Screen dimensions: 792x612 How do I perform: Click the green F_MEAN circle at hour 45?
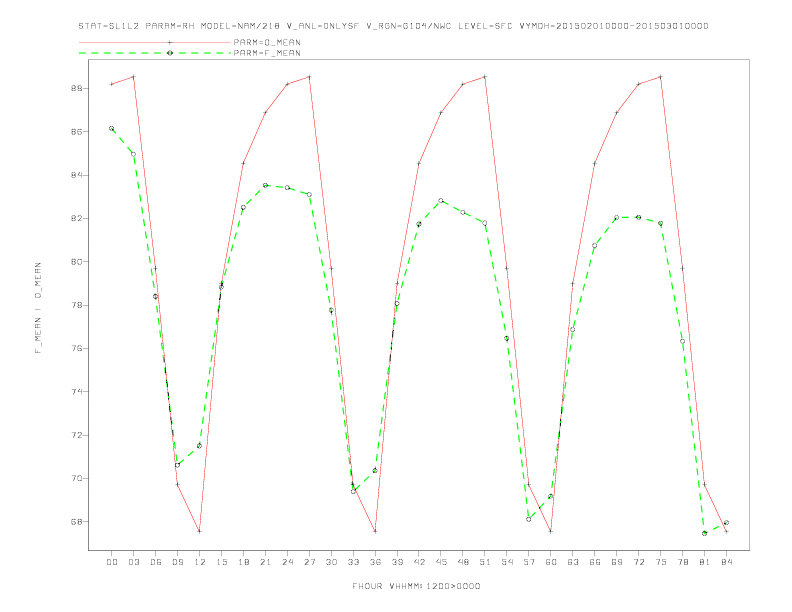(441, 200)
